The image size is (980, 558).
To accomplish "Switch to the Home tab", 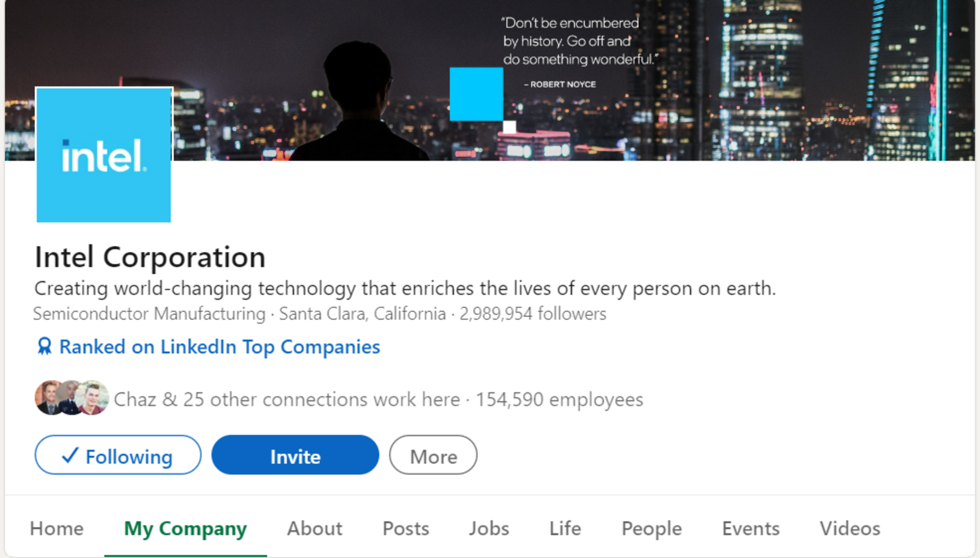I will pyautogui.click(x=56, y=528).
